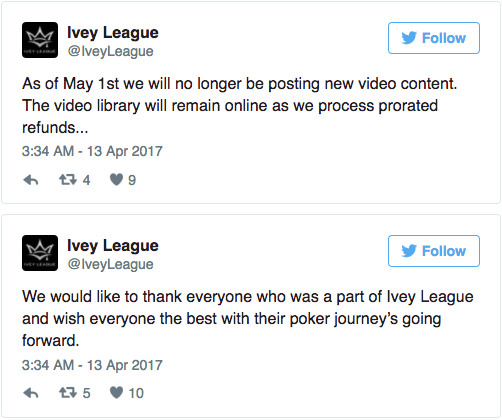Open Ivey League name link in second tweet
Viewport: 502px width, 420px height.
click(x=113, y=246)
